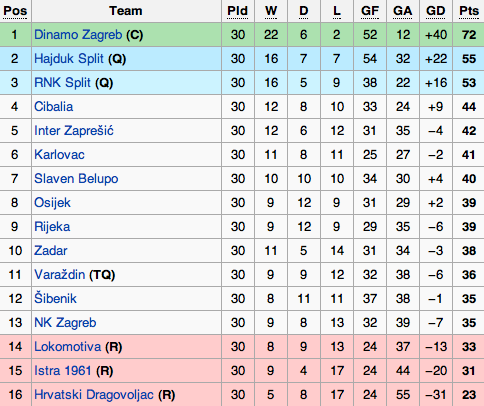Click the GD column header abbreviation
The width and height of the screenshot is (484, 406).
436,11
